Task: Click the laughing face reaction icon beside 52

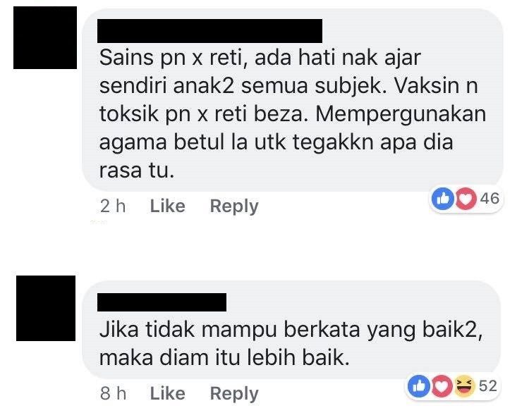Action: (x=465, y=386)
